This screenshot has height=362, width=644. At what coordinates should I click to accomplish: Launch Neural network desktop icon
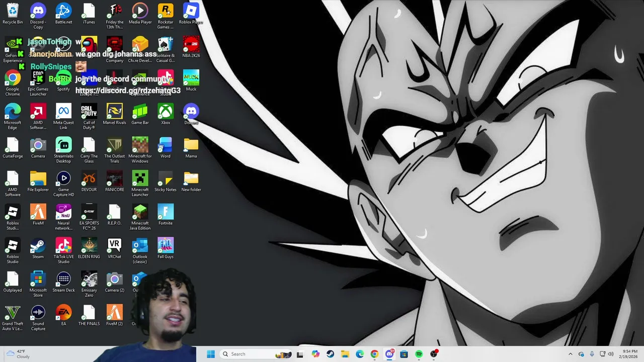(63, 217)
